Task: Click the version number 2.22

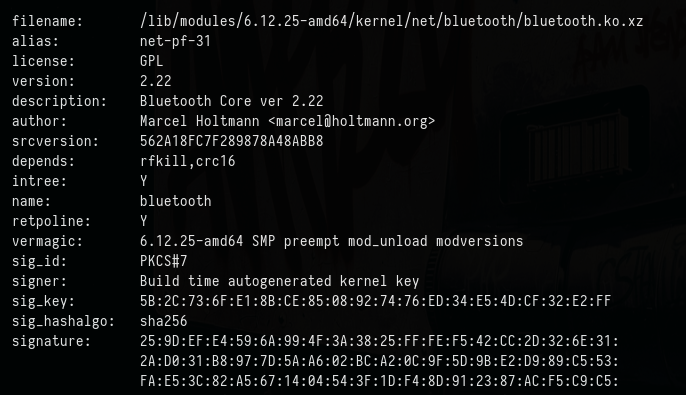Action: click(156, 81)
